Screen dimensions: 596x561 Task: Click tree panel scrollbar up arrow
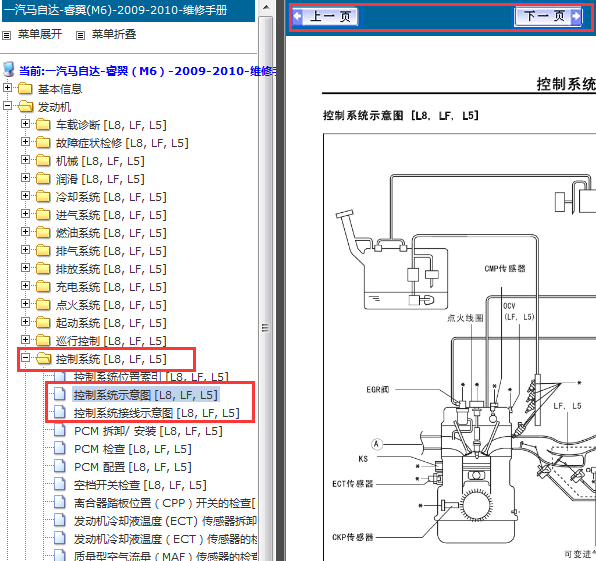coord(266,6)
